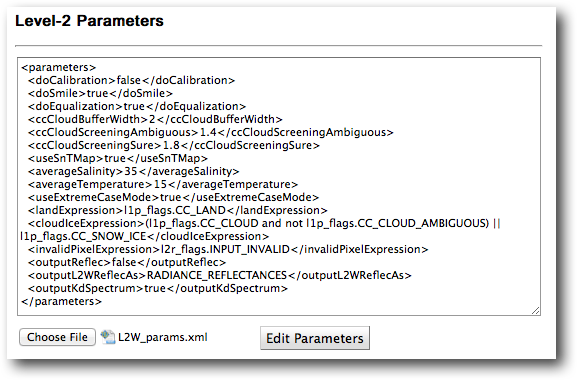Screen dimensions: 578x381
Task: Click the outputKdSpectrum true line
Action: tap(158, 288)
